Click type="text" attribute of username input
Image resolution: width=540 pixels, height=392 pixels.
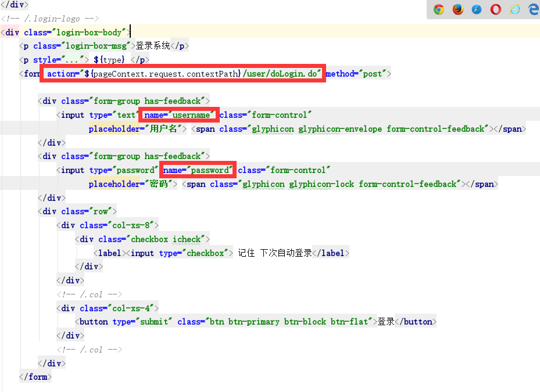(114, 115)
